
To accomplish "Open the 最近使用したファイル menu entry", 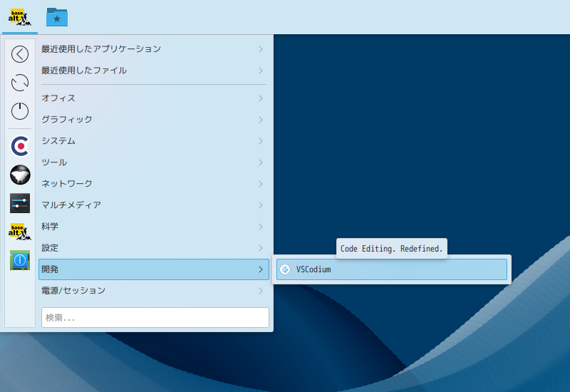I will [154, 71].
